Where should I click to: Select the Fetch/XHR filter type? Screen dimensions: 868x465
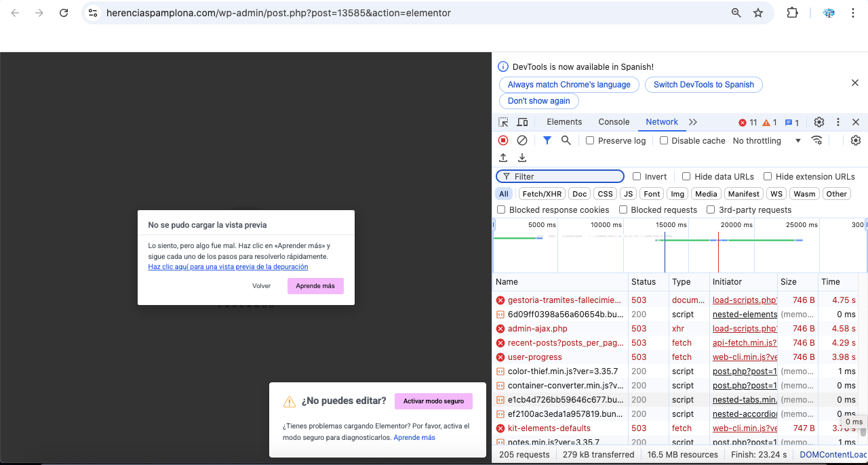(x=541, y=194)
